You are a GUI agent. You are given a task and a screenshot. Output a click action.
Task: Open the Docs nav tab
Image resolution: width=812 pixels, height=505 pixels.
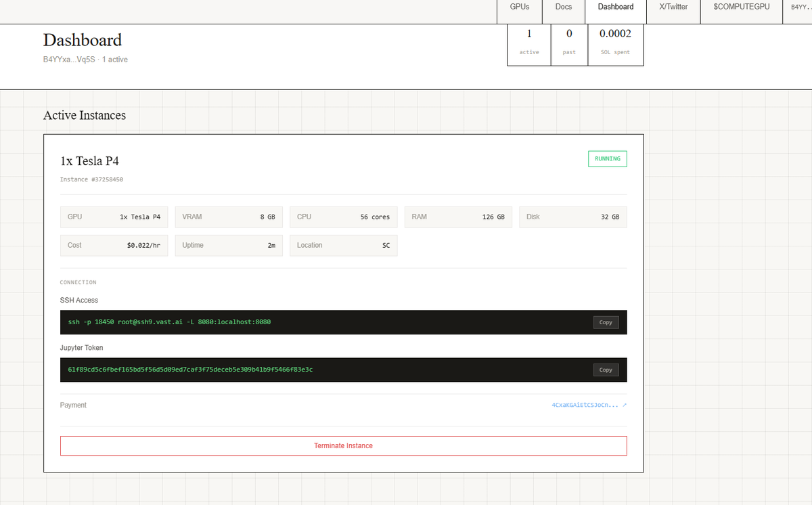pyautogui.click(x=563, y=7)
